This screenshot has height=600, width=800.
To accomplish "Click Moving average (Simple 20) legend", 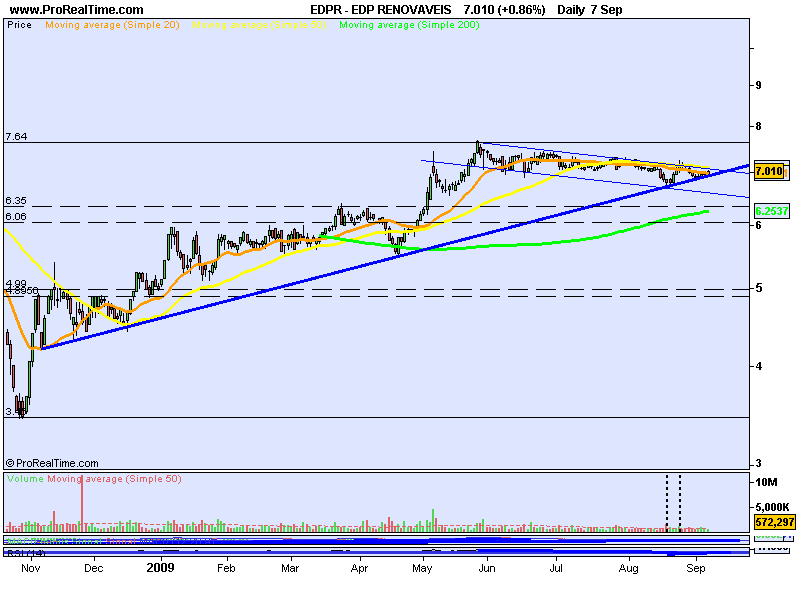I will 112,25.
